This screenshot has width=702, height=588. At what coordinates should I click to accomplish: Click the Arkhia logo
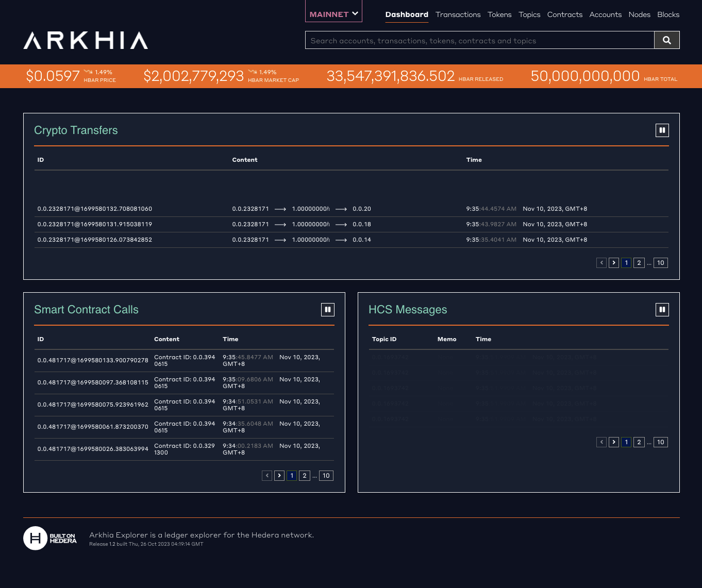tap(86, 40)
